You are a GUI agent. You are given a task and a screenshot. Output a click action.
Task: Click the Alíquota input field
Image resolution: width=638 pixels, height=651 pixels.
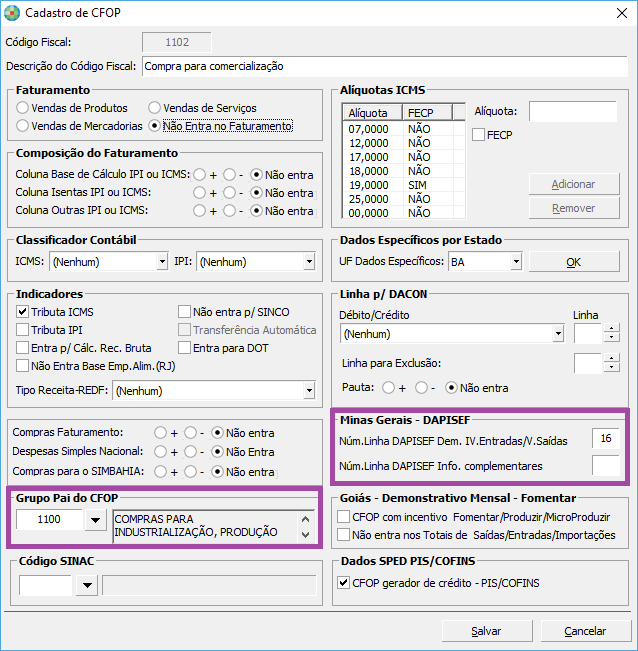[572, 111]
